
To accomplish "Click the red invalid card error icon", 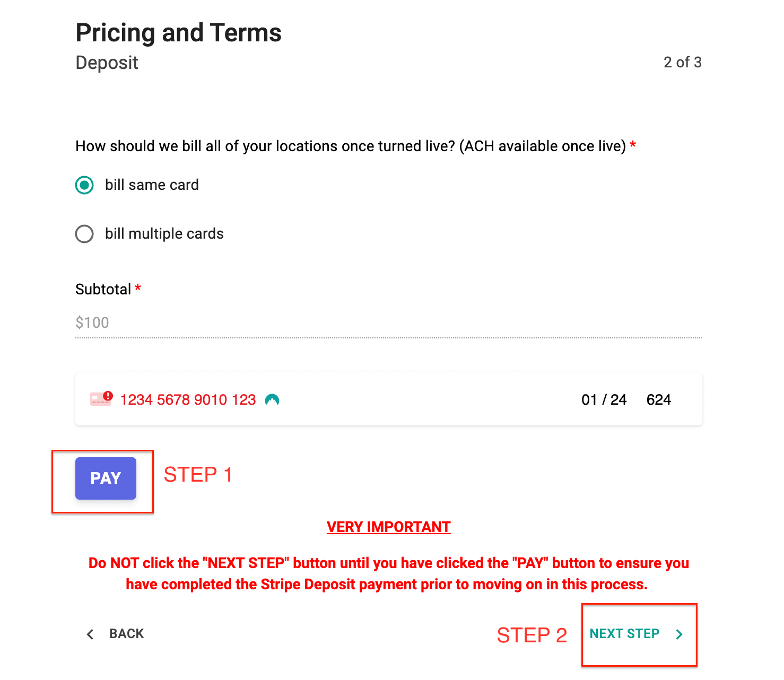I will click(101, 398).
